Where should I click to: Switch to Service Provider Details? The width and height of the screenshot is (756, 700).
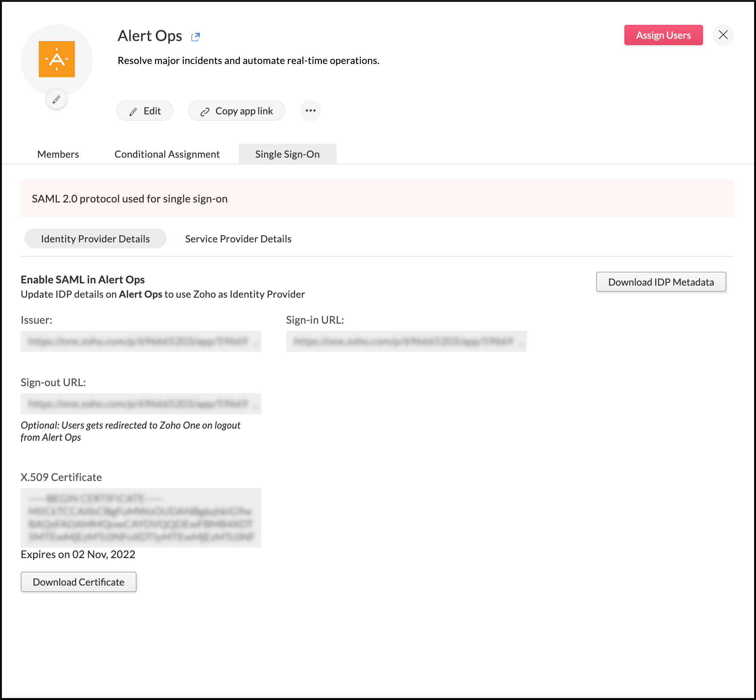238,239
